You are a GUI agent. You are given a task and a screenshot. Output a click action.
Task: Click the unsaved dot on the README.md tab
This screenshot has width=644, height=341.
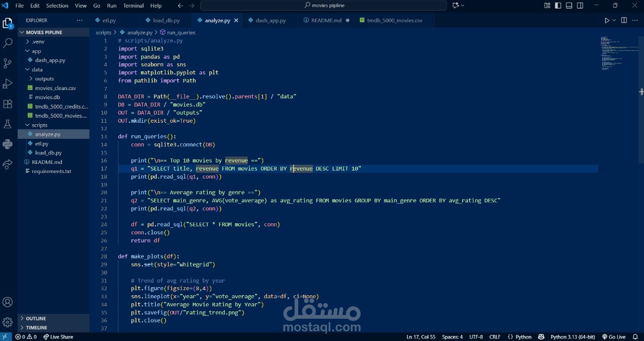pyautogui.click(x=348, y=21)
